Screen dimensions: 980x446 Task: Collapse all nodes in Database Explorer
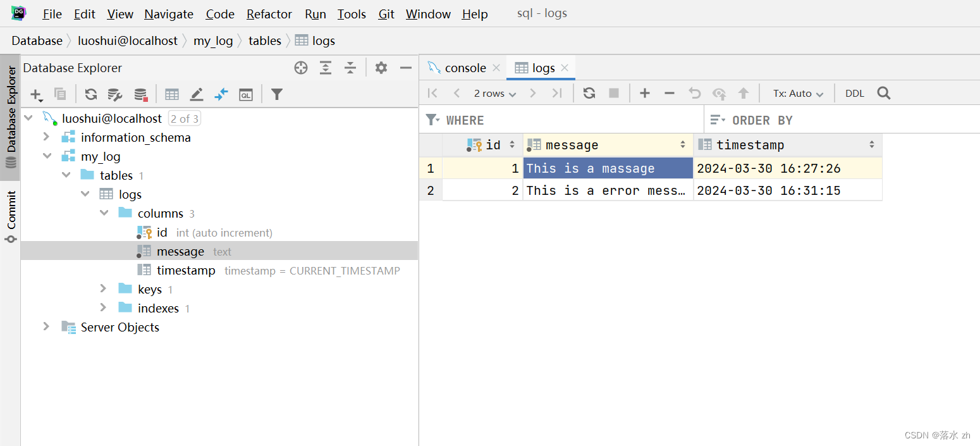[x=350, y=68]
